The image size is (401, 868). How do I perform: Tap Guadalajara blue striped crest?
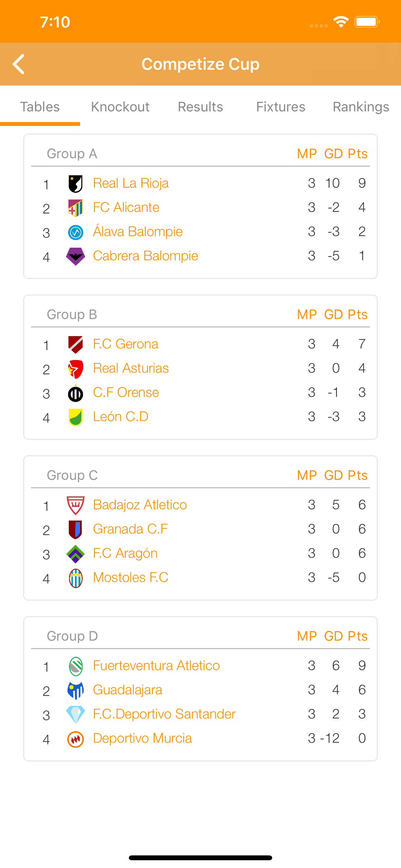point(76,690)
